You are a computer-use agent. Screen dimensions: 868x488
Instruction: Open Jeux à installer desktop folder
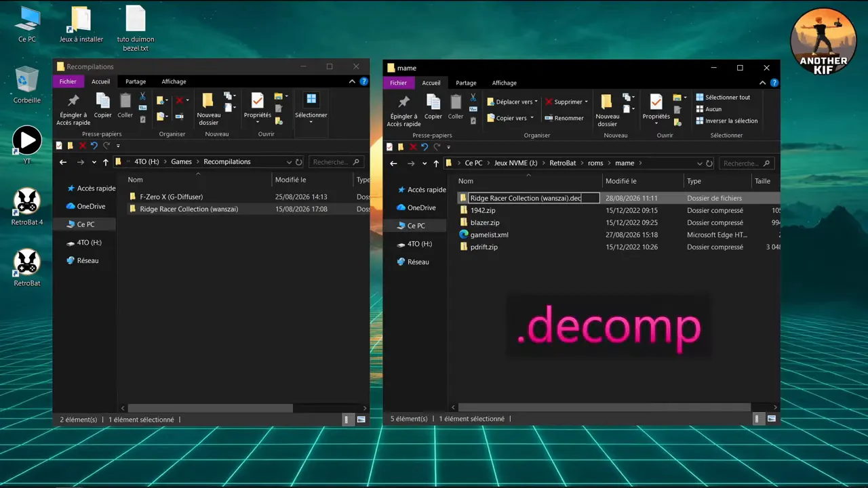point(81,25)
